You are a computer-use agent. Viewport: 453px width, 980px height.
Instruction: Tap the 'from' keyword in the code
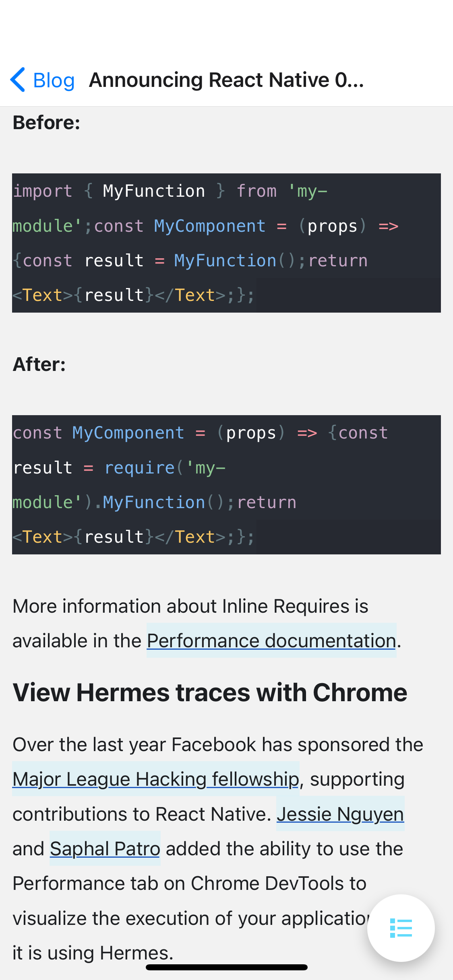(256, 191)
